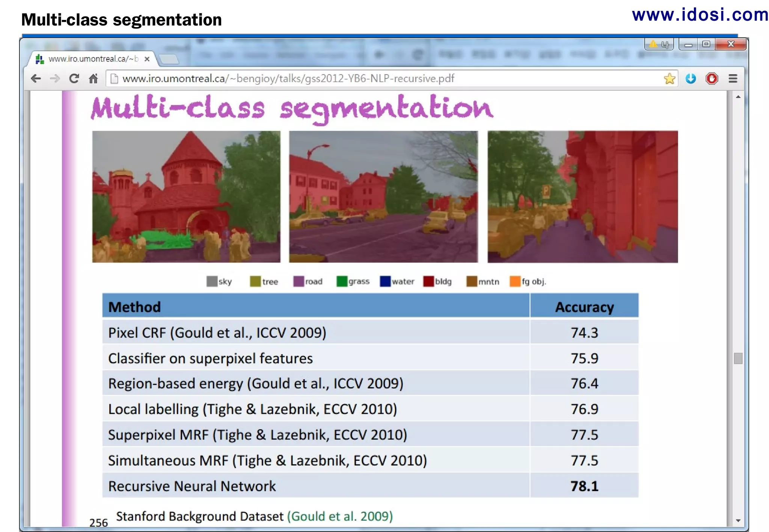Reload the page with the refresh icon

pyautogui.click(x=74, y=78)
